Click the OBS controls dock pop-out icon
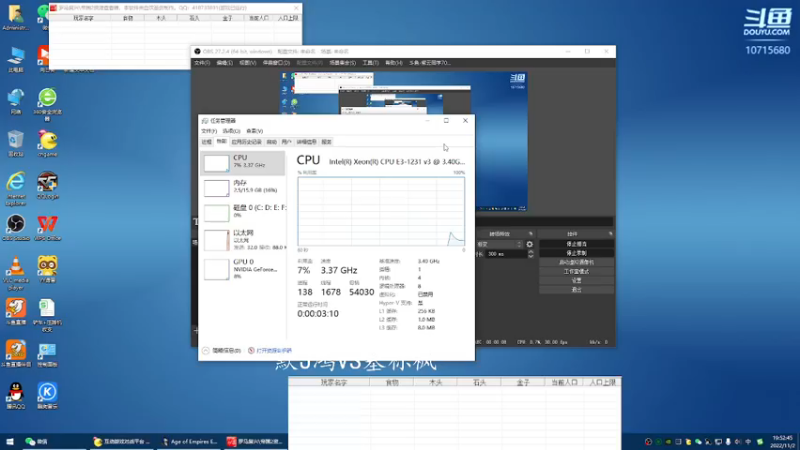800x450 pixels. pos(610,234)
